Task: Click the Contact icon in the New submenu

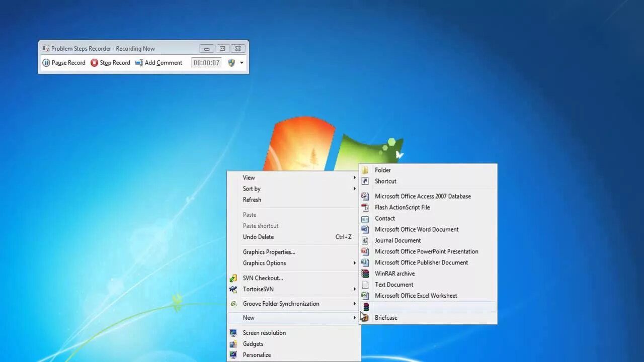Action: [365, 218]
